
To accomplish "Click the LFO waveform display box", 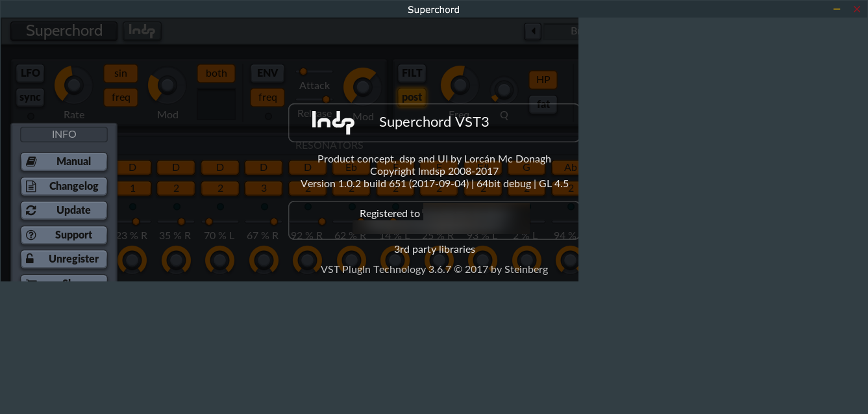I will coord(216,104).
